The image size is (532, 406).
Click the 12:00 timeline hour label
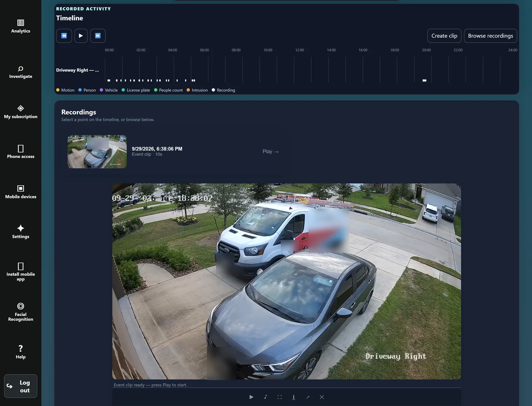click(300, 50)
